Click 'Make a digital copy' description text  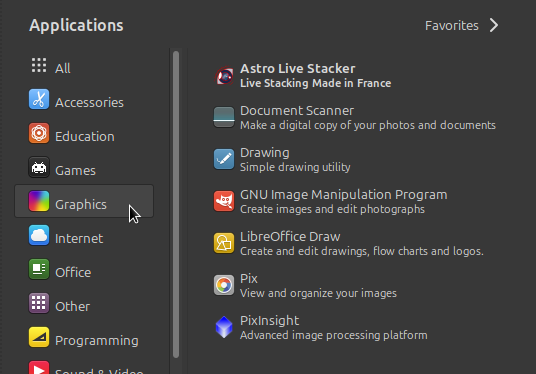368,125
